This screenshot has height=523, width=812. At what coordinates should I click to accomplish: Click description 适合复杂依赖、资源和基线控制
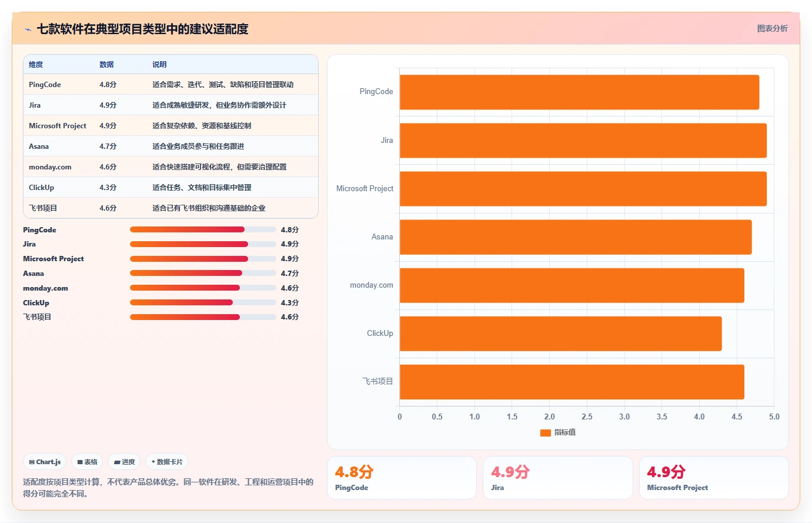pos(202,126)
